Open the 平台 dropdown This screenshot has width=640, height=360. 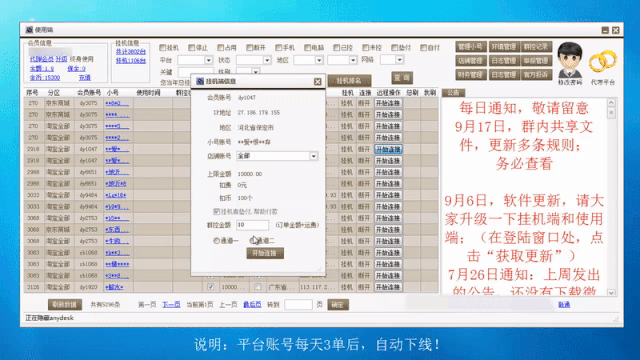tap(208, 60)
